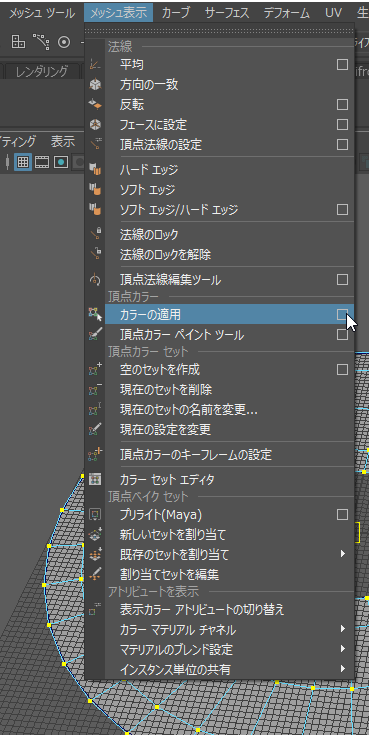Viewport: 369px width, 735px height.
Task: Open the メッシュ ツール menu
Action: point(42,13)
